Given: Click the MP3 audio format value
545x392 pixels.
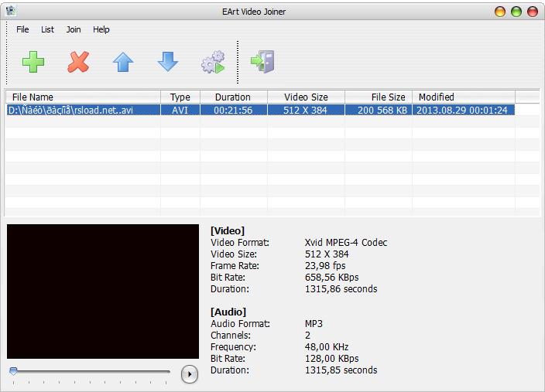Looking at the screenshot, I should coord(314,324).
